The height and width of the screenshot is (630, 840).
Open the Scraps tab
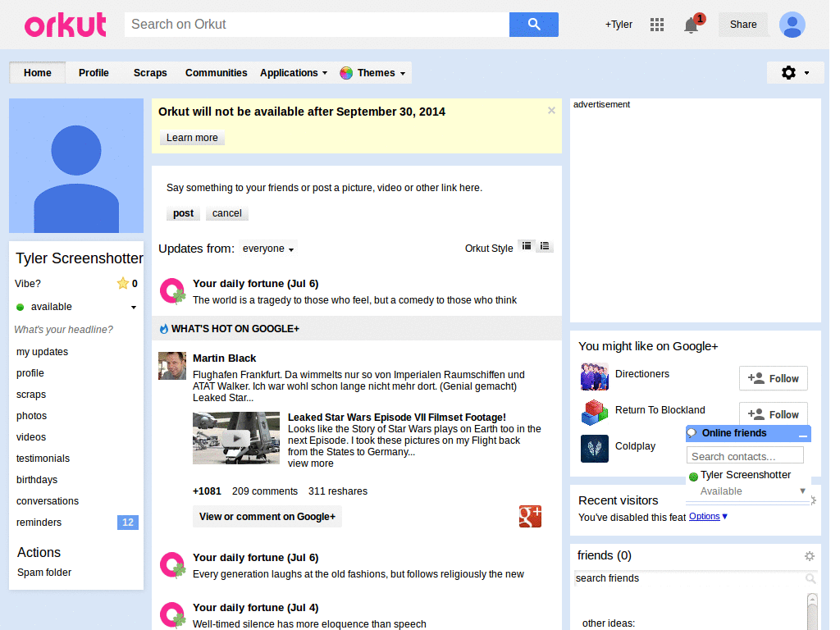tap(150, 73)
